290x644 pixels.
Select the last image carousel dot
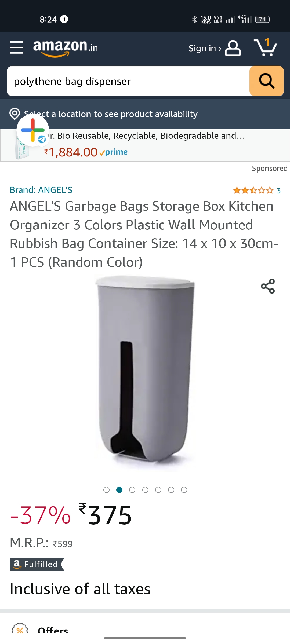click(x=184, y=490)
